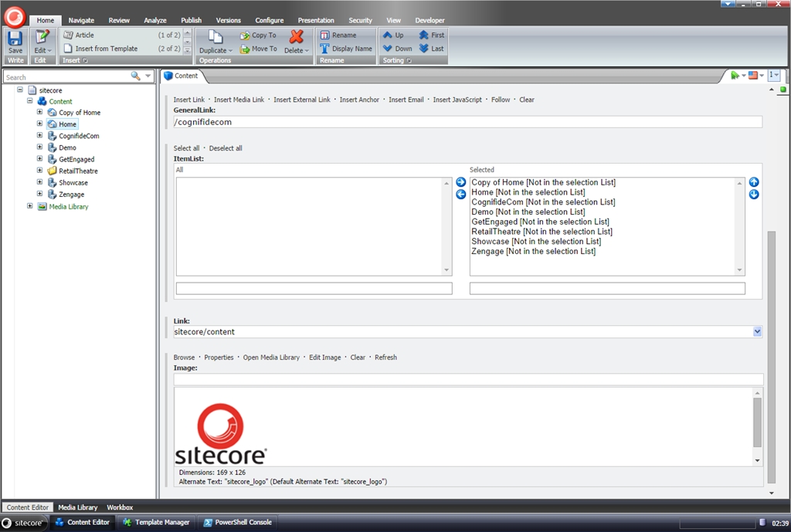Open Template Manager from taskbar
Image resolution: width=791 pixels, height=532 pixels.
tap(157, 523)
